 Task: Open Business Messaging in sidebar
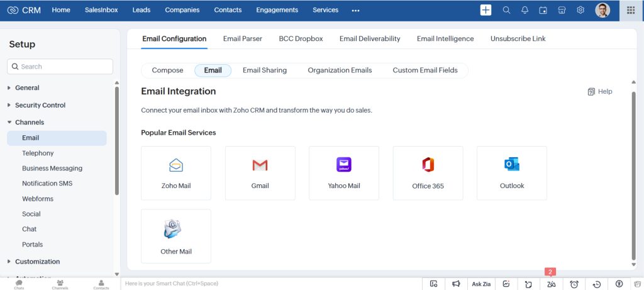click(x=52, y=169)
